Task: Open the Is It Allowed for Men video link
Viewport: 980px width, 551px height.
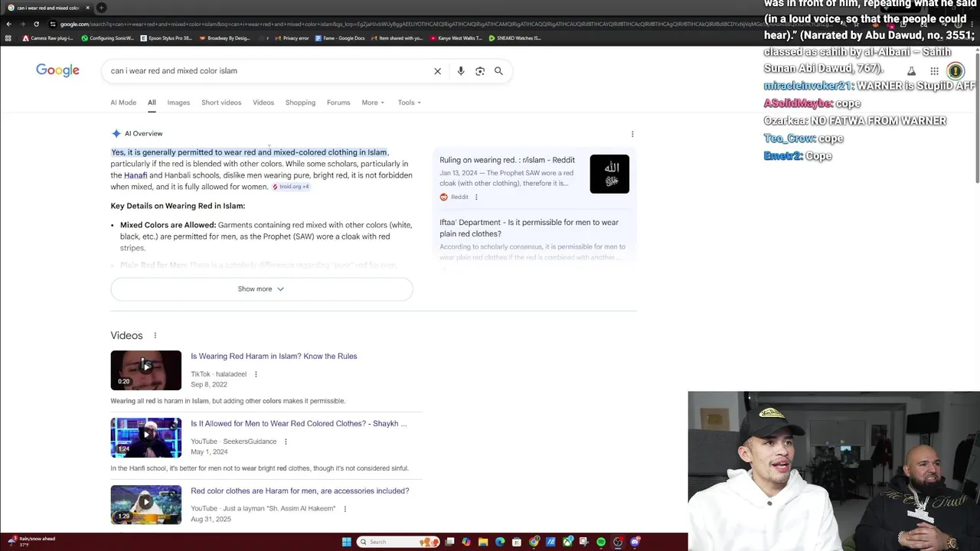Action: 299,423
